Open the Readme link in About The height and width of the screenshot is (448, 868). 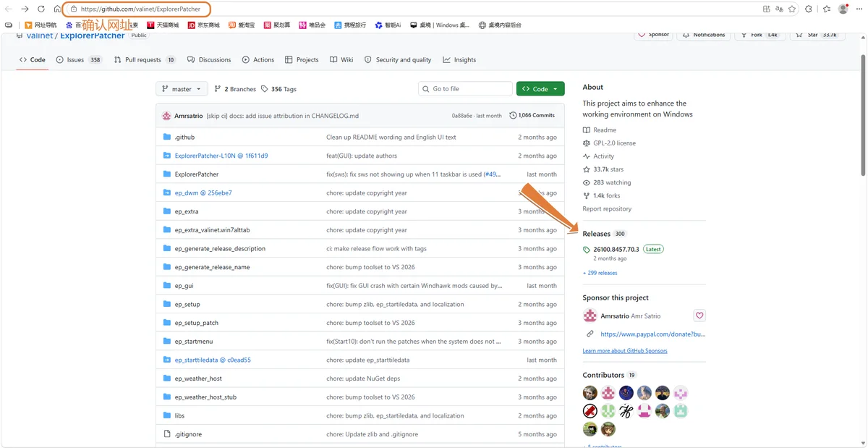pyautogui.click(x=600, y=130)
